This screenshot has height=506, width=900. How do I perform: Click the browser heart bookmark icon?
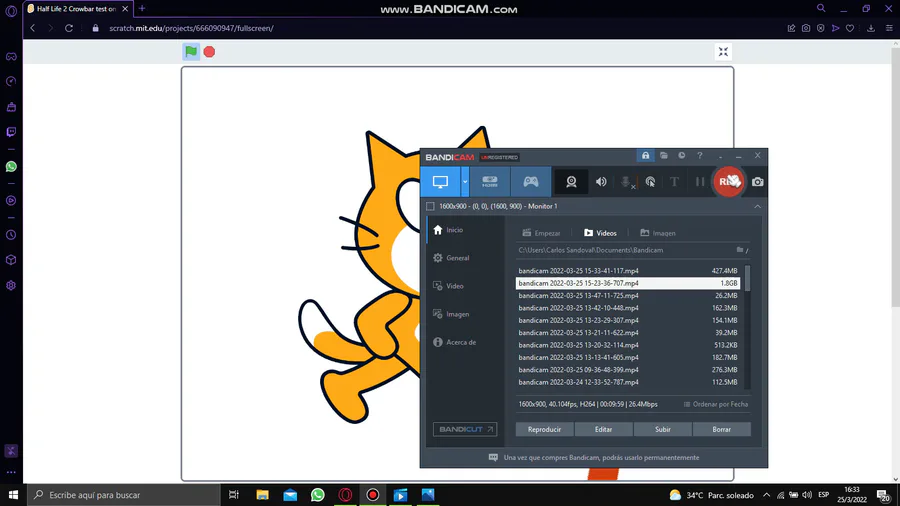click(850, 28)
